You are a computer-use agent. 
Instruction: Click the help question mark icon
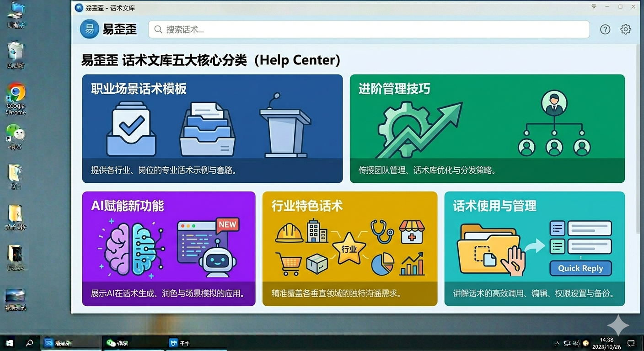pos(605,29)
